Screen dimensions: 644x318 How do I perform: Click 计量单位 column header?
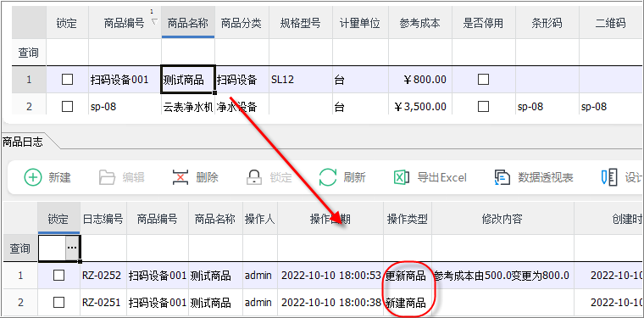pyautogui.click(x=360, y=23)
